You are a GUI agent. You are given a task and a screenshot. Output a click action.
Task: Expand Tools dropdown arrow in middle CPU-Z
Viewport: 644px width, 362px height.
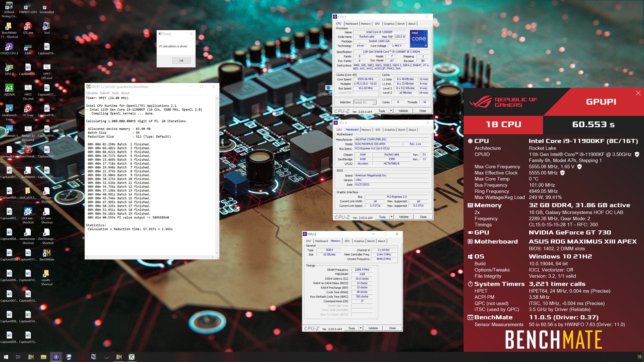pos(391,217)
